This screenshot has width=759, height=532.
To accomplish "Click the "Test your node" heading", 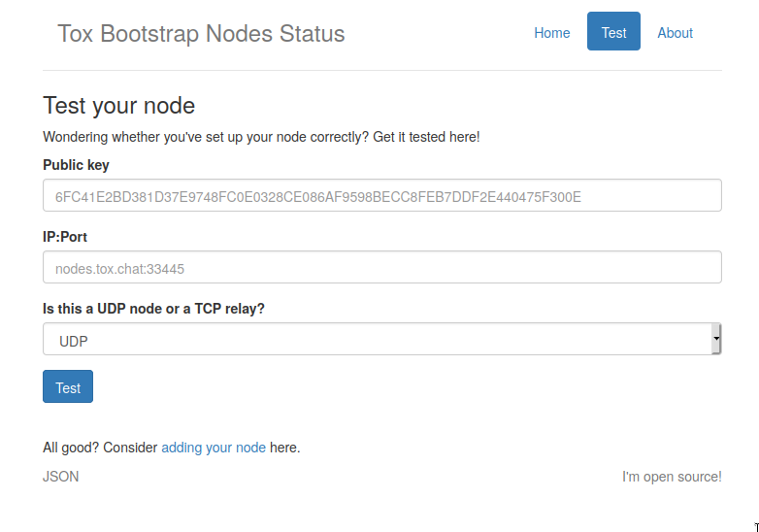I will pos(118,106).
